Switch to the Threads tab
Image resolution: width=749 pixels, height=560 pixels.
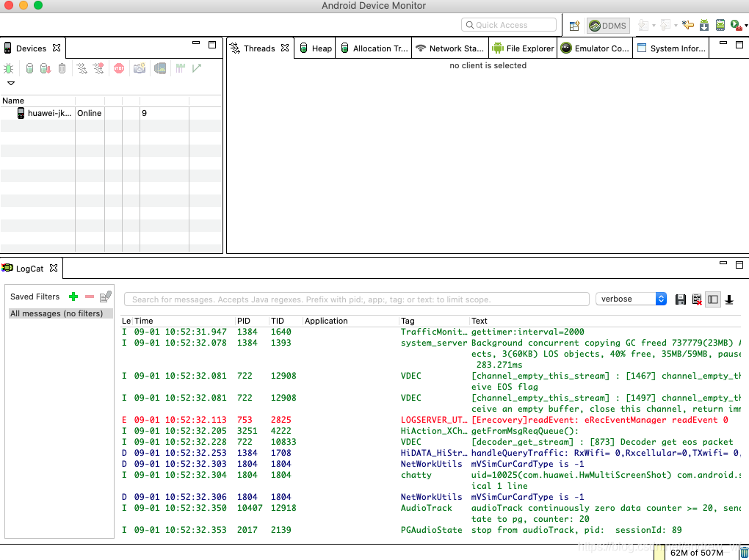[x=259, y=48]
